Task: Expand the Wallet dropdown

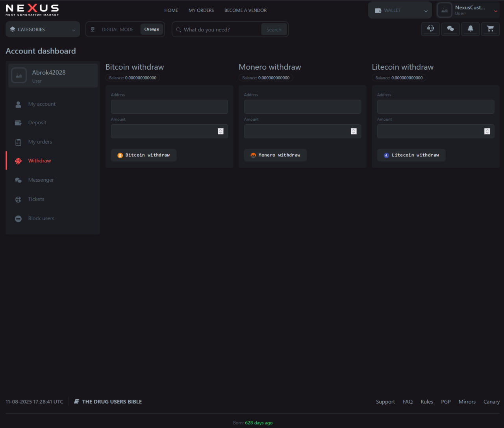Action: coord(400,11)
